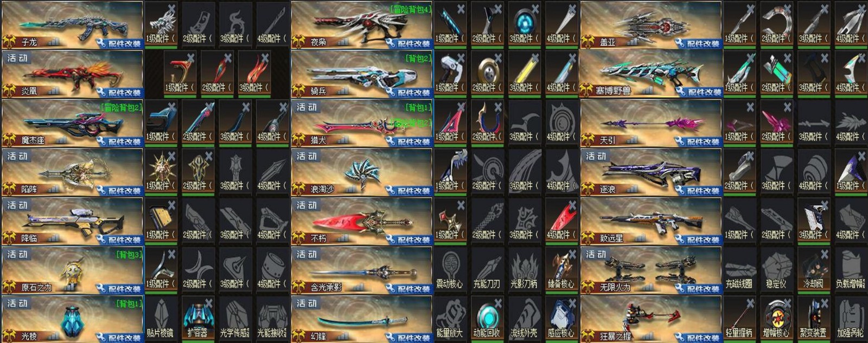This screenshot has height=343, width=868.
Task: Select the 浪淘沙 weapon thumbnail
Action: pos(361,171)
